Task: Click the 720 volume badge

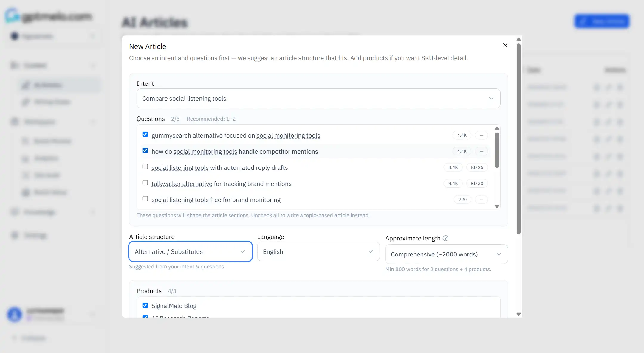Action: [462, 200]
